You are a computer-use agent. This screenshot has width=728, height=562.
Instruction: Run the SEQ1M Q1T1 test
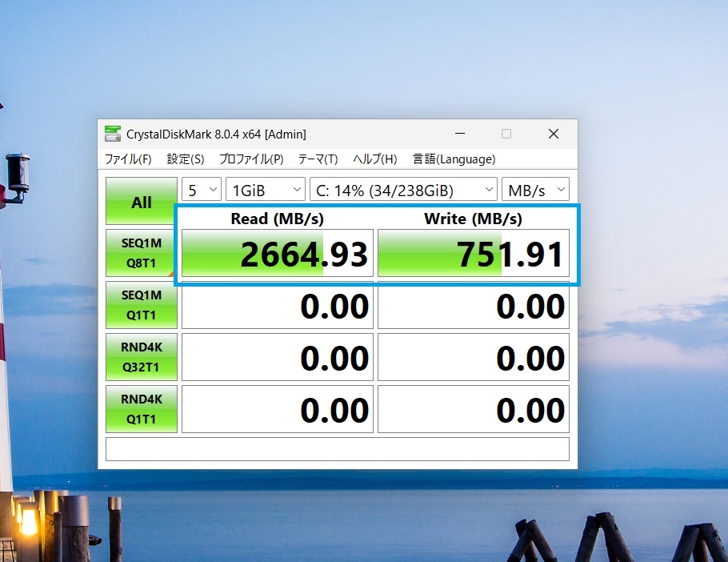(142, 305)
